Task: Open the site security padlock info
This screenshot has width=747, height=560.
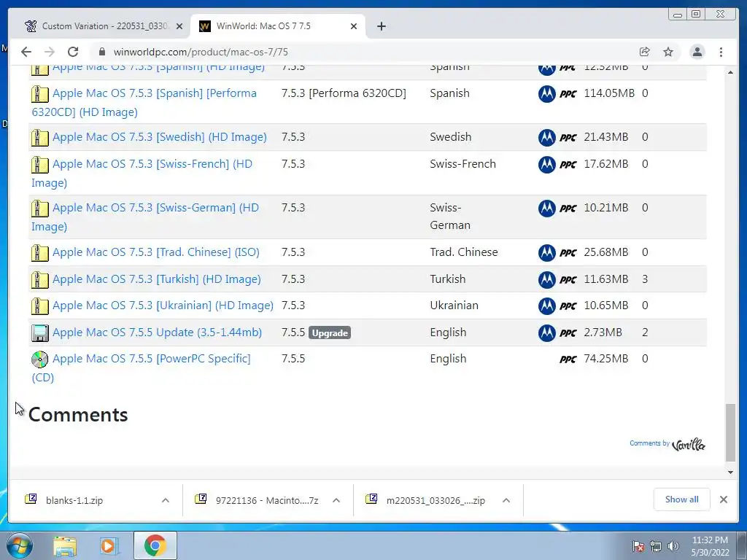Action: (x=101, y=52)
